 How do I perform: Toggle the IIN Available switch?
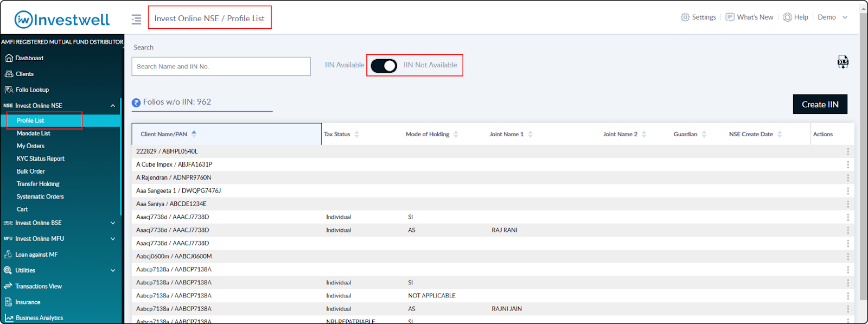(384, 66)
